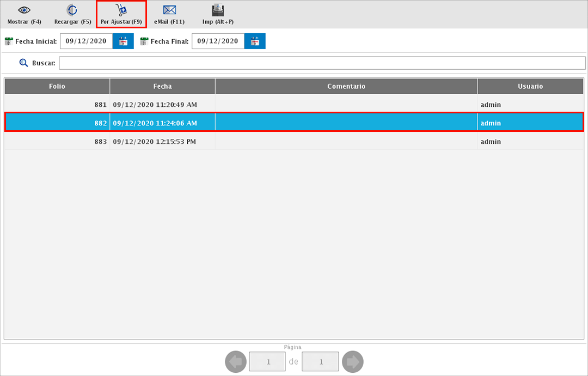
Task: Click the Fecha Final date field
Action: point(218,41)
